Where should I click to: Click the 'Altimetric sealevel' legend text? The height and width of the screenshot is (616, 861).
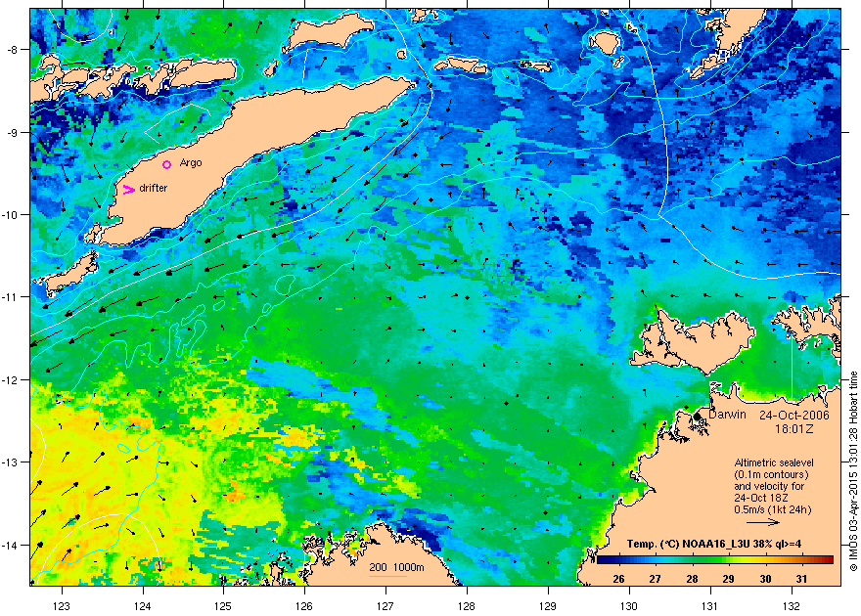(774, 462)
